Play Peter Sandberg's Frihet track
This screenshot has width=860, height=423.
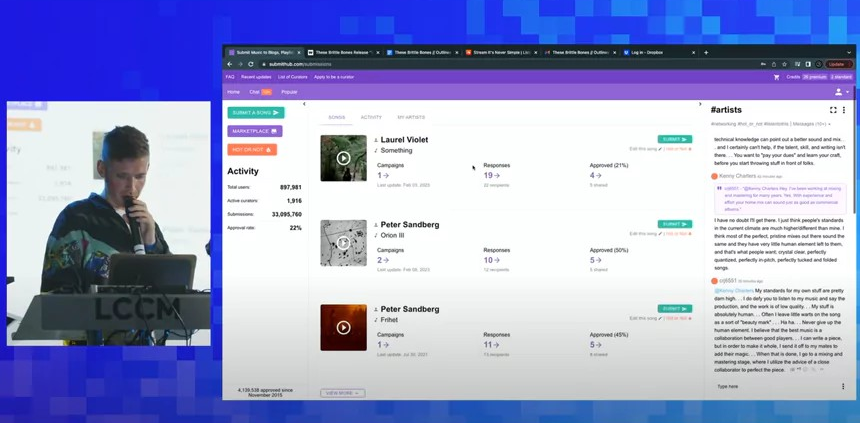click(x=343, y=328)
